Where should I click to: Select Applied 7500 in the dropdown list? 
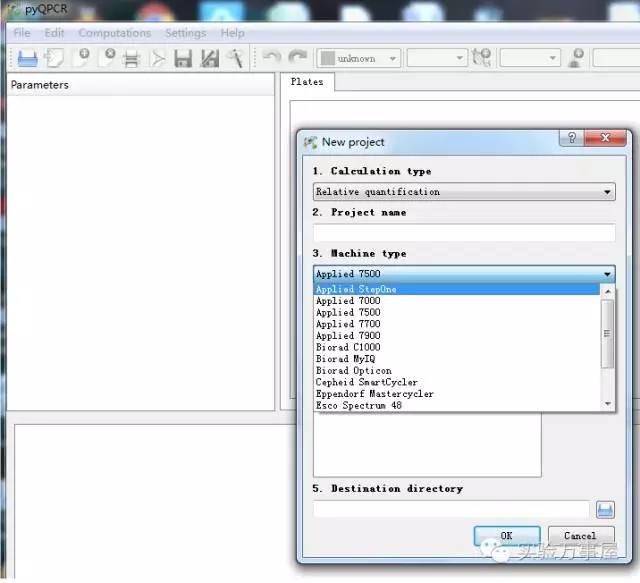pyautogui.click(x=457, y=312)
